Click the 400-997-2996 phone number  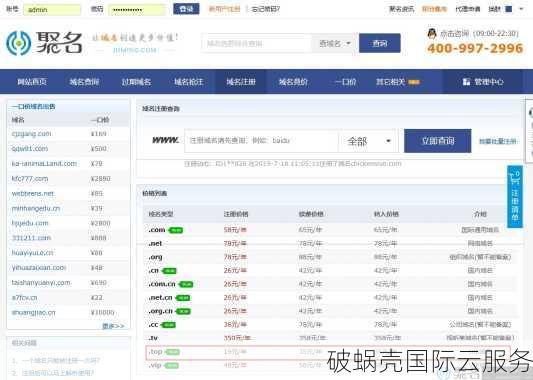click(x=475, y=48)
